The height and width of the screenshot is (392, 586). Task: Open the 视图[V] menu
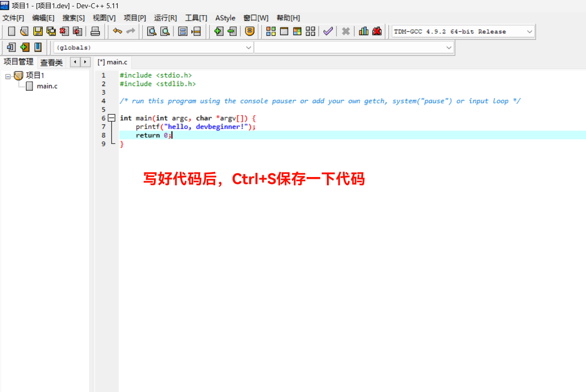point(104,18)
